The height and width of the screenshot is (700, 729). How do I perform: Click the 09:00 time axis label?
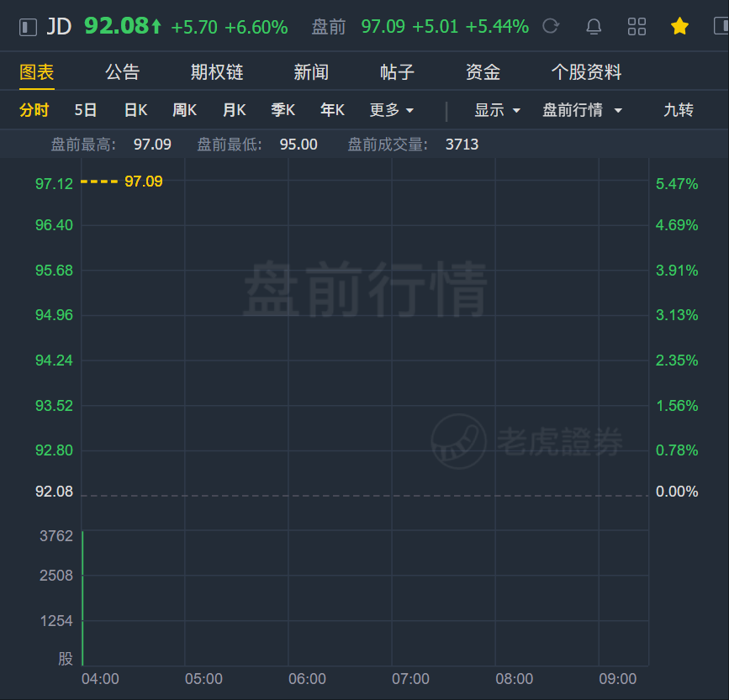pos(617,679)
